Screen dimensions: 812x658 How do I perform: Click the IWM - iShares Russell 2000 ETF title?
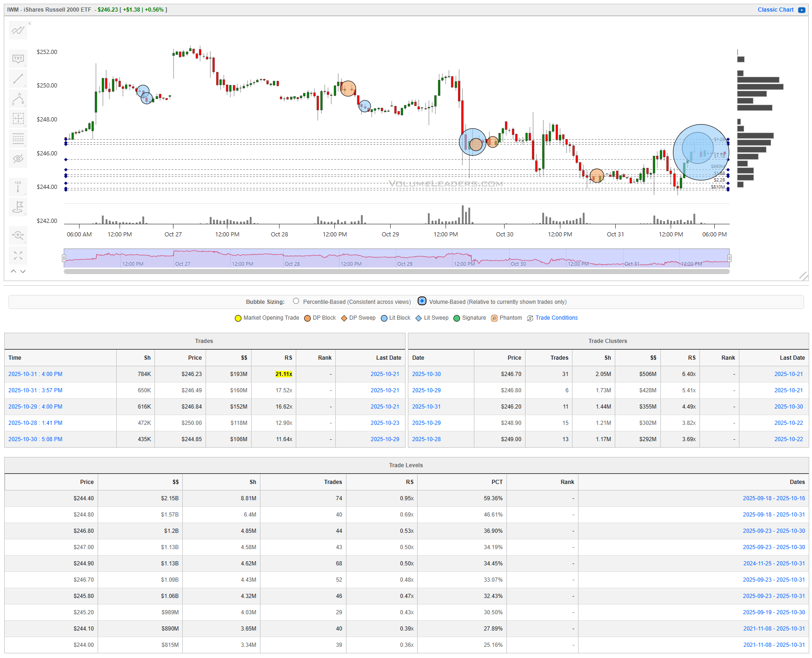(49, 10)
